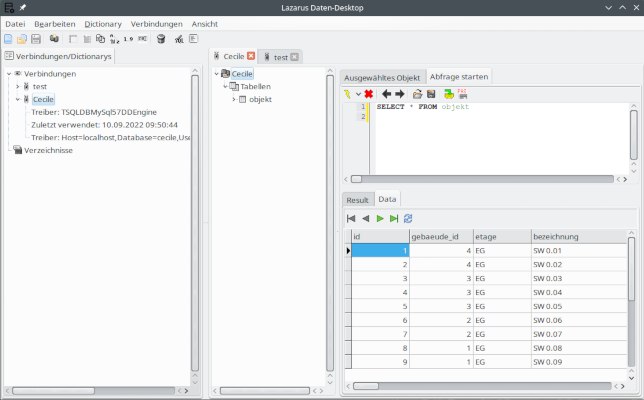This screenshot has width=644, height=400.
Task: Open the Verbindungen menu
Action: click(x=156, y=24)
